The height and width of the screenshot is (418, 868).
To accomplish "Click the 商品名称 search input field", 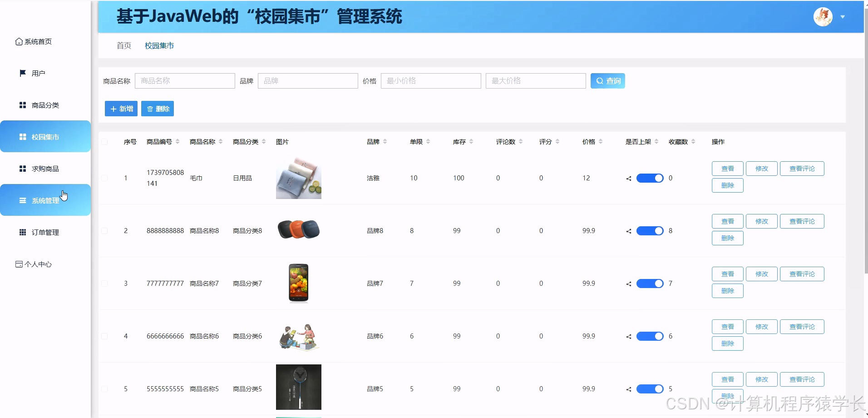I will point(185,80).
